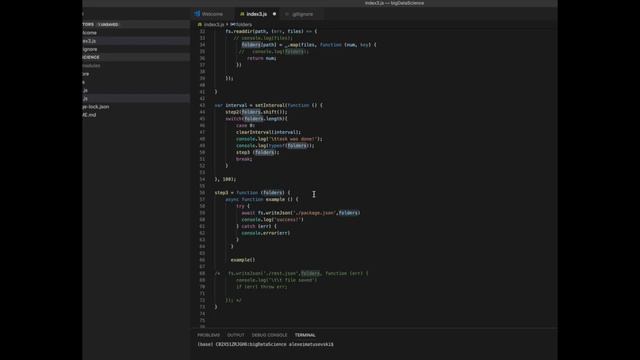
Task: Select the TERMINAL panel tab
Action: (305, 335)
